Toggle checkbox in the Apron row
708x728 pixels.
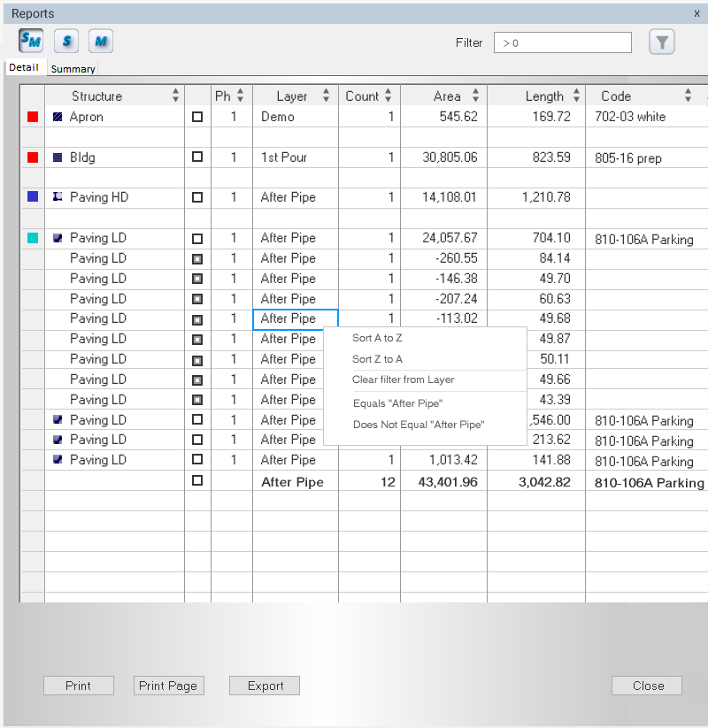pyautogui.click(x=197, y=117)
